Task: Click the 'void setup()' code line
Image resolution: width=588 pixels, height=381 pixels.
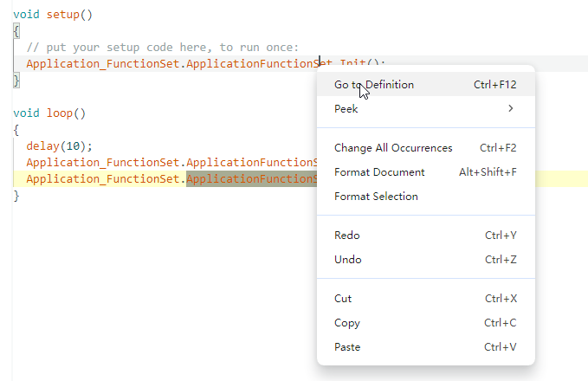Action: (x=53, y=15)
